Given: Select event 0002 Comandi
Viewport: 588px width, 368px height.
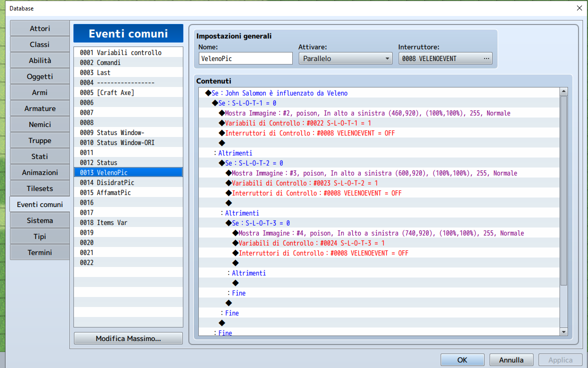Looking at the screenshot, I should click(x=128, y=62).
